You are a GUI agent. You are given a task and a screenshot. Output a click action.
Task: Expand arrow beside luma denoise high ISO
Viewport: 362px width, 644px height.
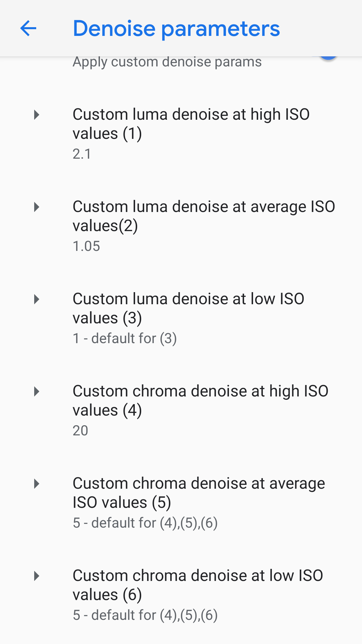[x=37, y=115]
